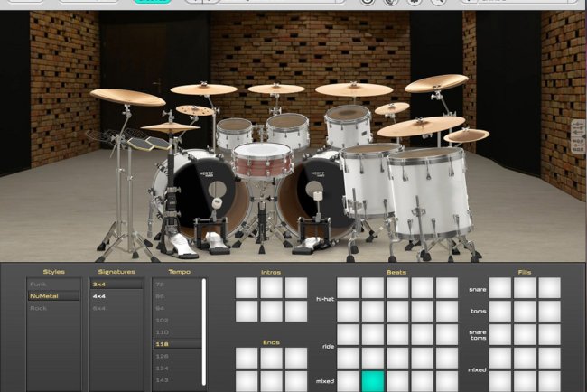
Task: Choose the 3x4 time signature
Action: click(116, 285)
